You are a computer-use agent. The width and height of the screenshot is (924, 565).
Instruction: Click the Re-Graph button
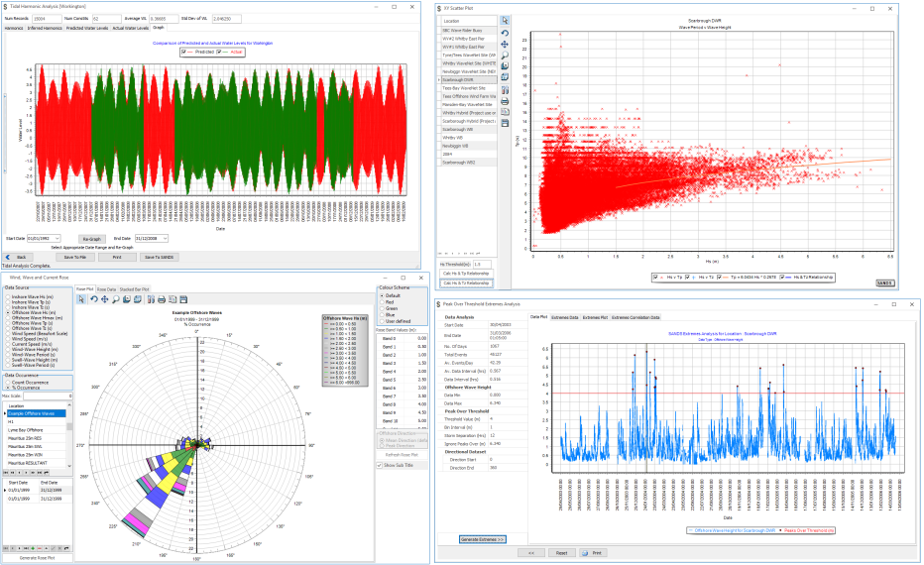[x=92, y=238]
